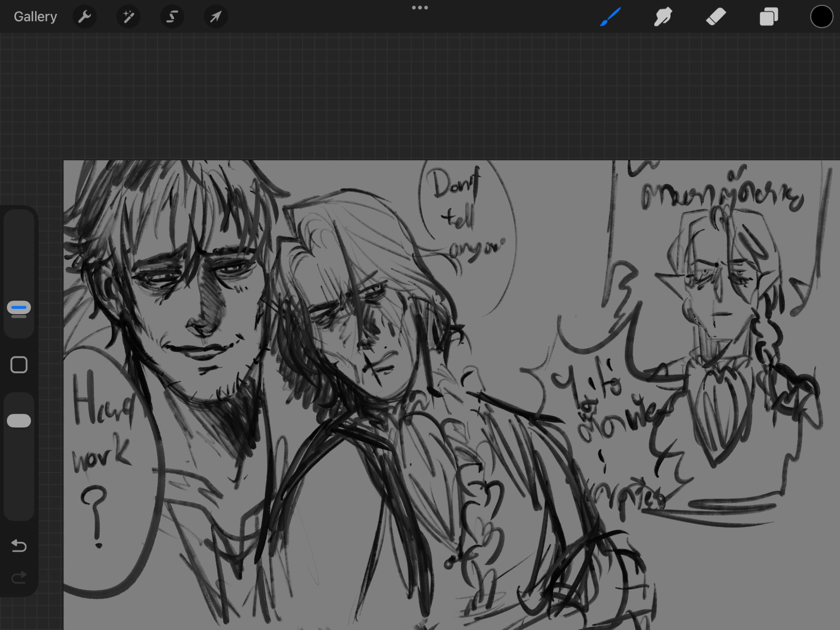Open the Actions wrench menu
Screen dimensions: 840x630
84,17
